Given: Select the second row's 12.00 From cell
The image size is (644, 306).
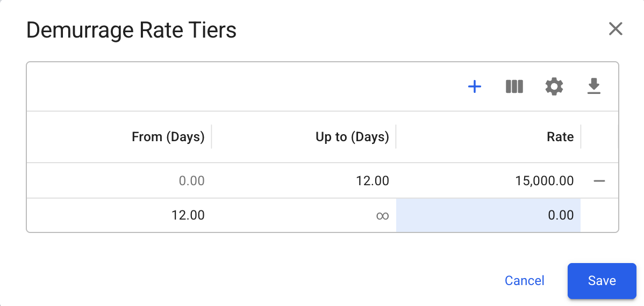Looking at the screenshot, I should 188,215.
